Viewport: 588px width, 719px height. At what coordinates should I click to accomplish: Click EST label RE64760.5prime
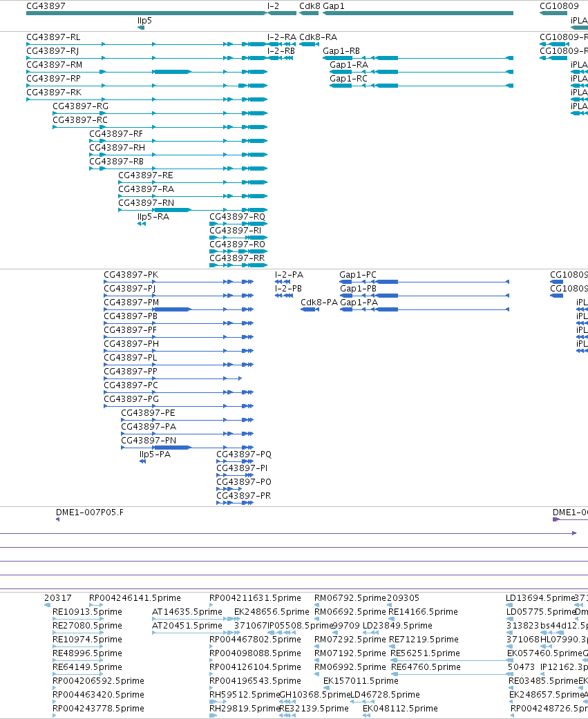(x=426, y=667)
